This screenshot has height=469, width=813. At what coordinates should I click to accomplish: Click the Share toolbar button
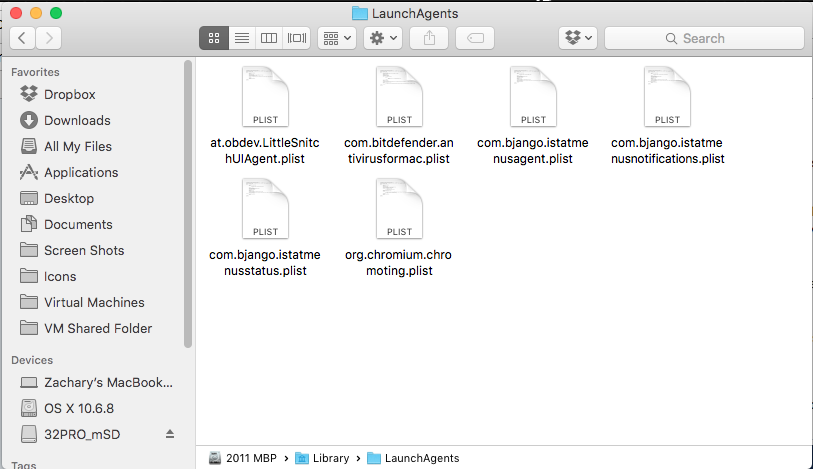(429, 38)
